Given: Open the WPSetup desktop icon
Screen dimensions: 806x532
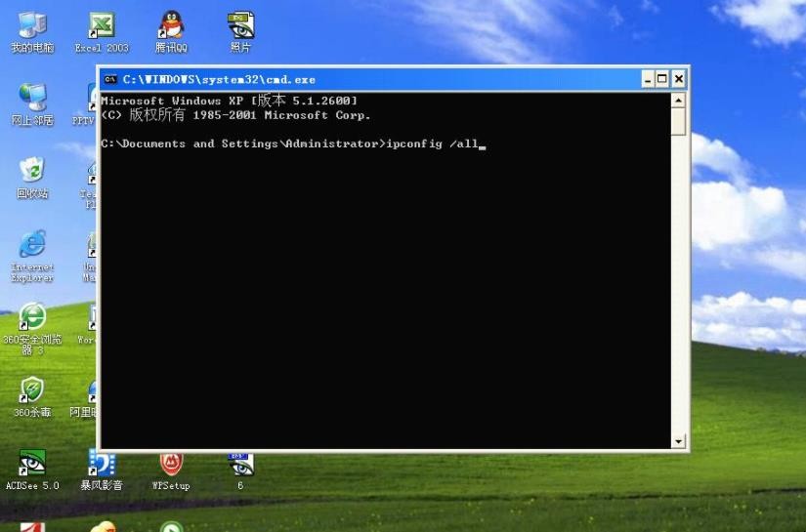Looking at the screenshot, I should pos(171,472).
